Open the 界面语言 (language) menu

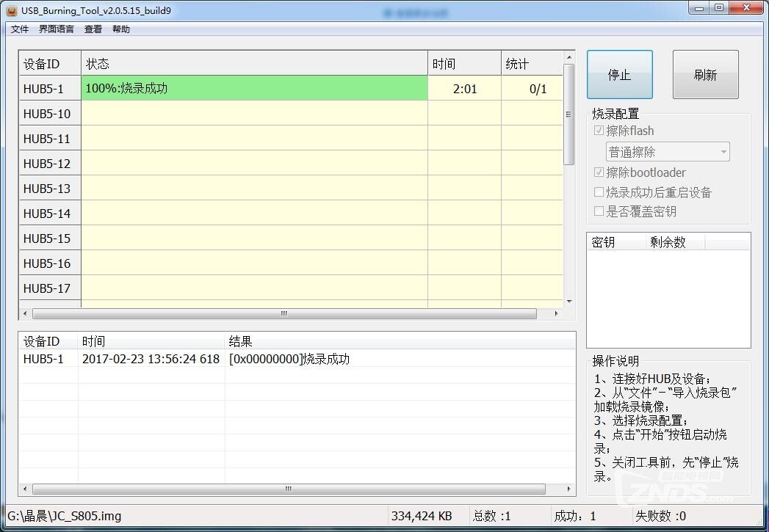[55, 29]
